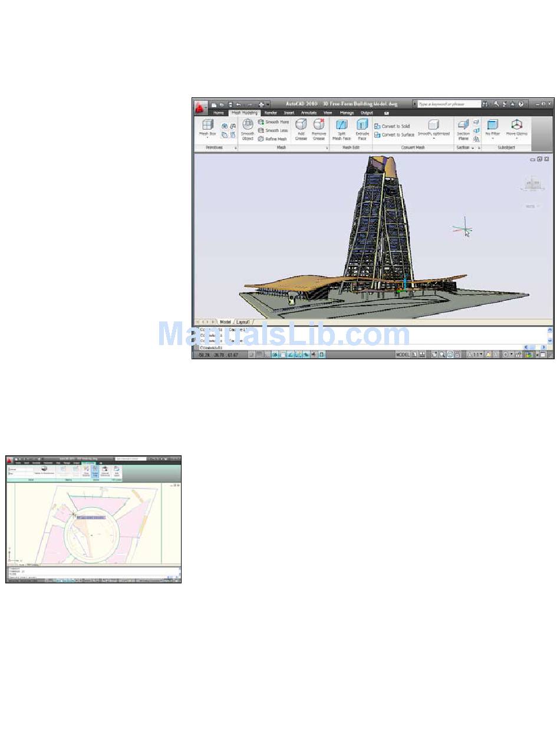Switch to the View ribbon tab
The image size is (560, 732).
tap(328, 112)
